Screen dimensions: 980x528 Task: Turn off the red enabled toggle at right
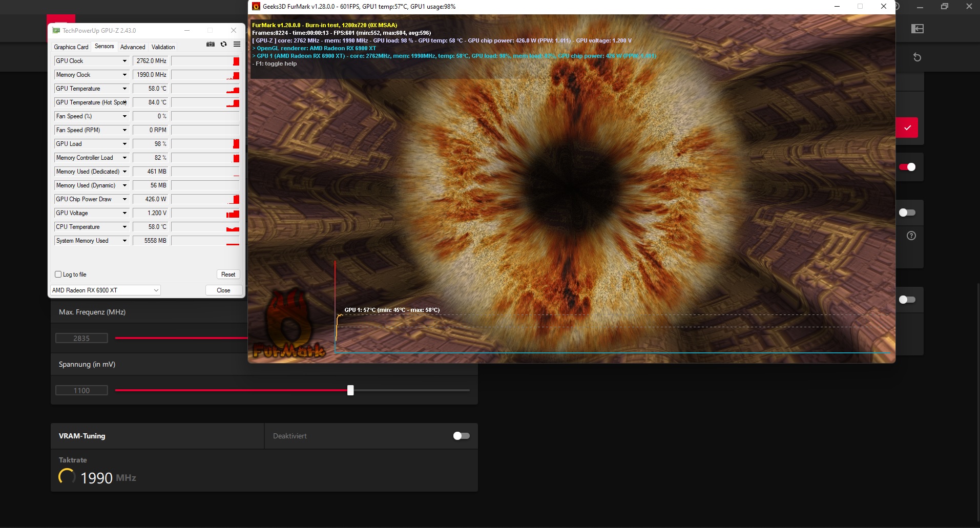(907, 167)
